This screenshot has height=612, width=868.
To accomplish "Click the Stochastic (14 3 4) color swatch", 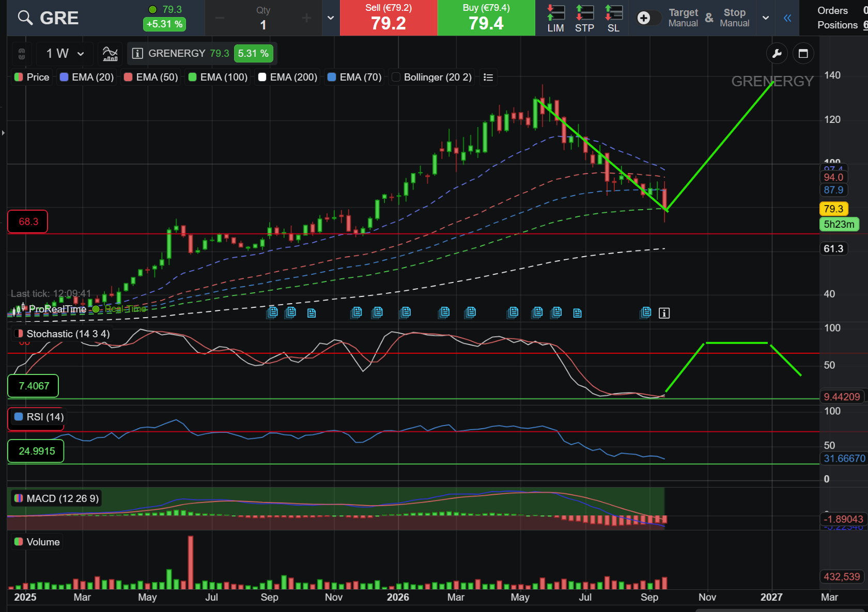I will coord(19,334).
